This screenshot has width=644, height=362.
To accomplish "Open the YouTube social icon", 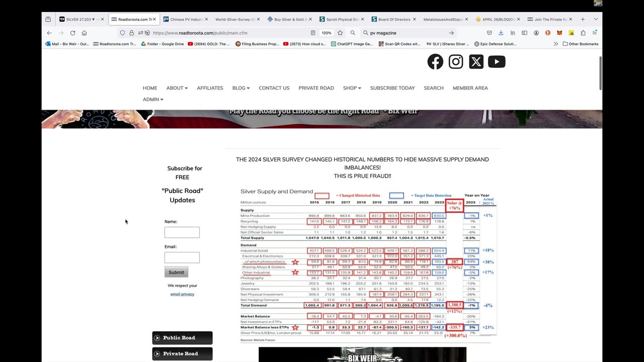I will point(497,62).
